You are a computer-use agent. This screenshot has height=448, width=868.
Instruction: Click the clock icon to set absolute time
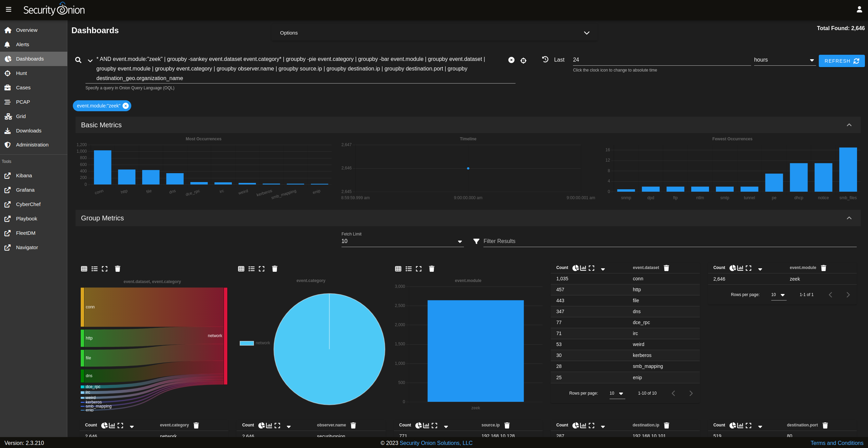click(545, 60)
